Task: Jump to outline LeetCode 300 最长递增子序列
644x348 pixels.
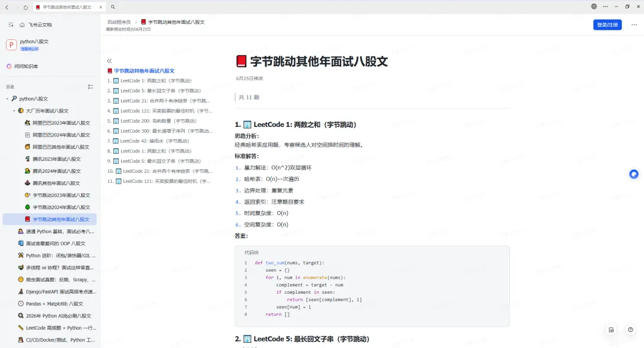Action: tap(160, 131)
